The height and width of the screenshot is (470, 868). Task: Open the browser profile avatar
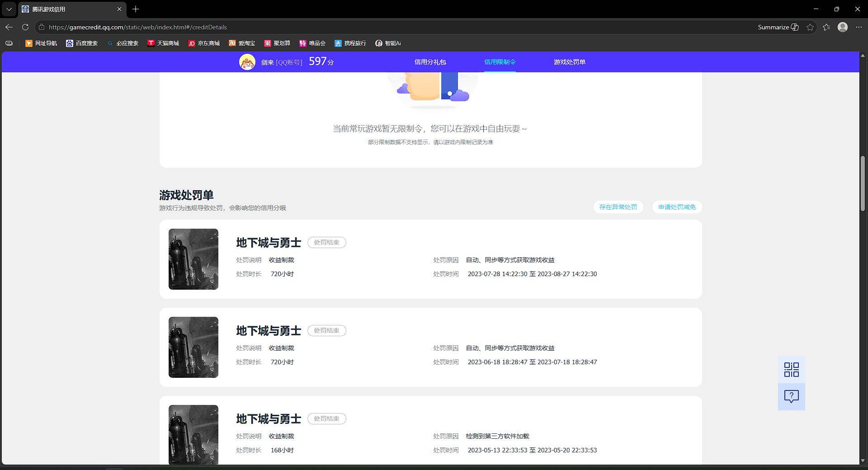click(x=843, y=27)
